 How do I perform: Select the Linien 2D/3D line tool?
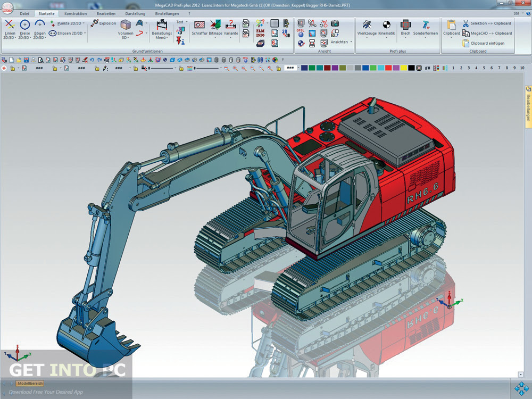10,24
